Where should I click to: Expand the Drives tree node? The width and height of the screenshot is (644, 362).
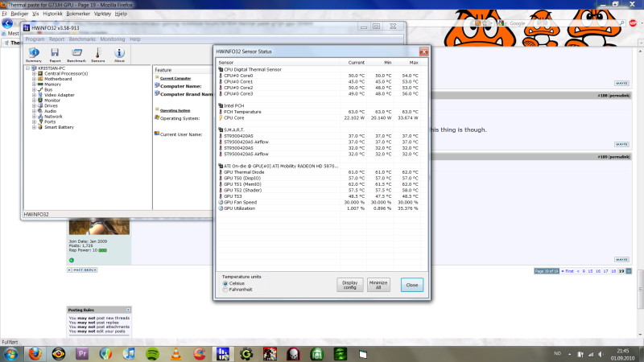coord(34,105)
